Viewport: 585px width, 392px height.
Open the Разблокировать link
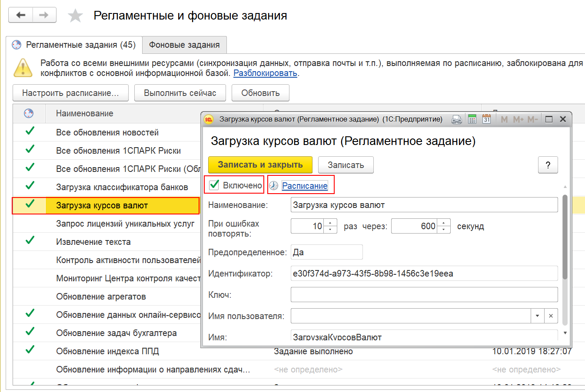265,73
